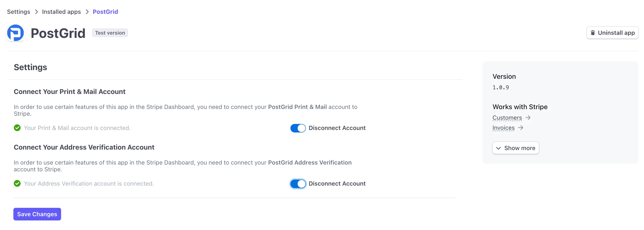Click the Uninstall app button
This screenshot has height=230, width=644.
612,32
